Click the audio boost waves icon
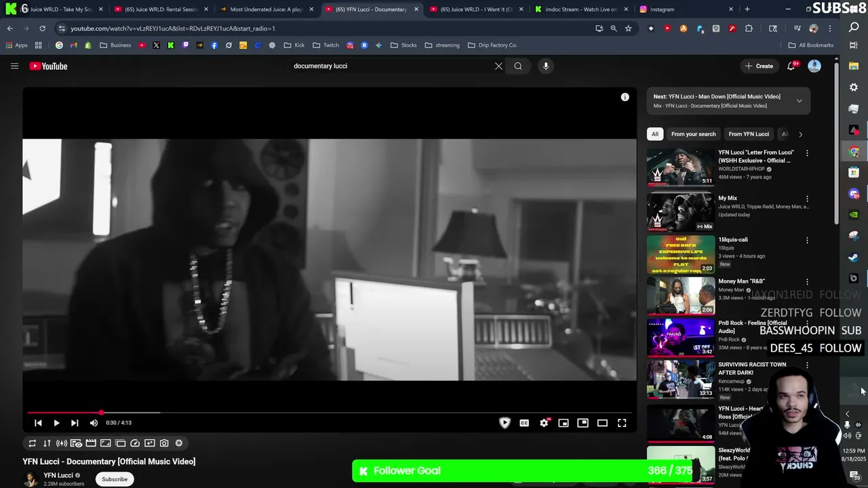The image size is (868, 488). pos(61,443)
